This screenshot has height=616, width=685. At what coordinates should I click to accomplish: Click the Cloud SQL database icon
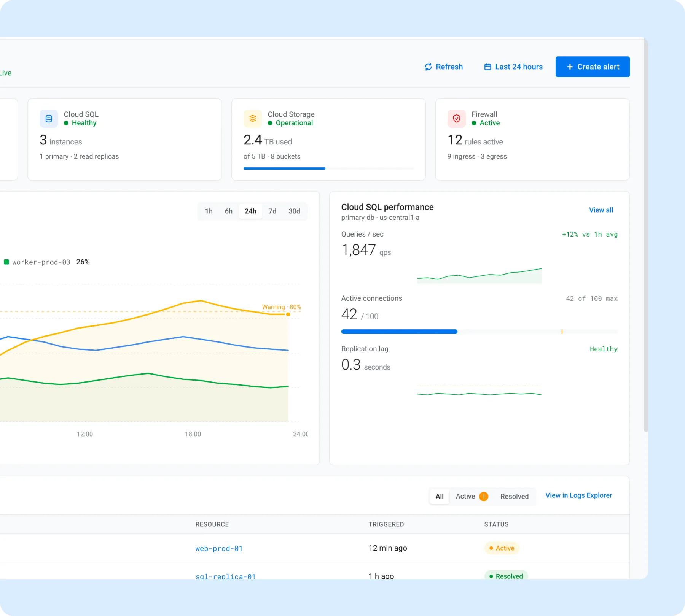coord(49,119)
